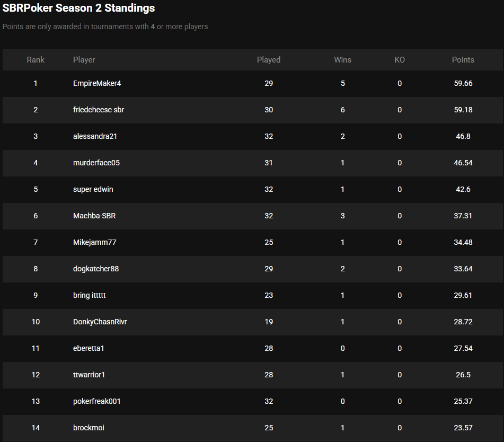Click the Played column header
The width and height of the screenshot is (504, 442).
(x=269, y=60)
